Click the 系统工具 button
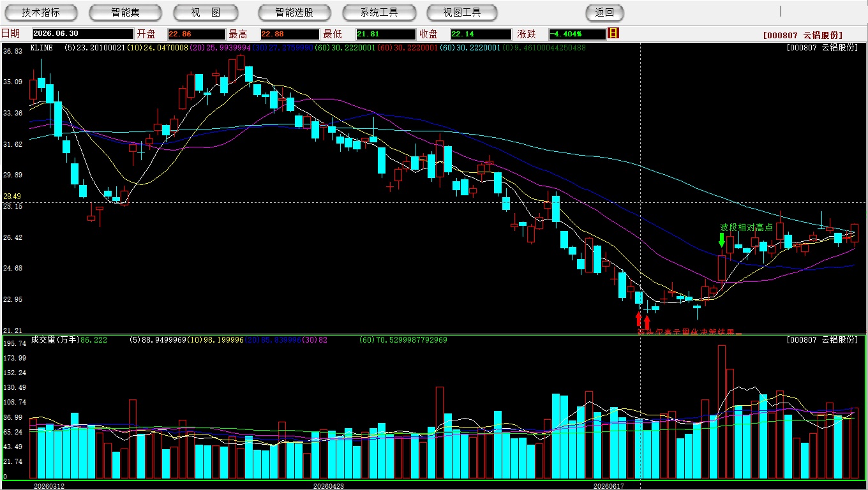 379,12
